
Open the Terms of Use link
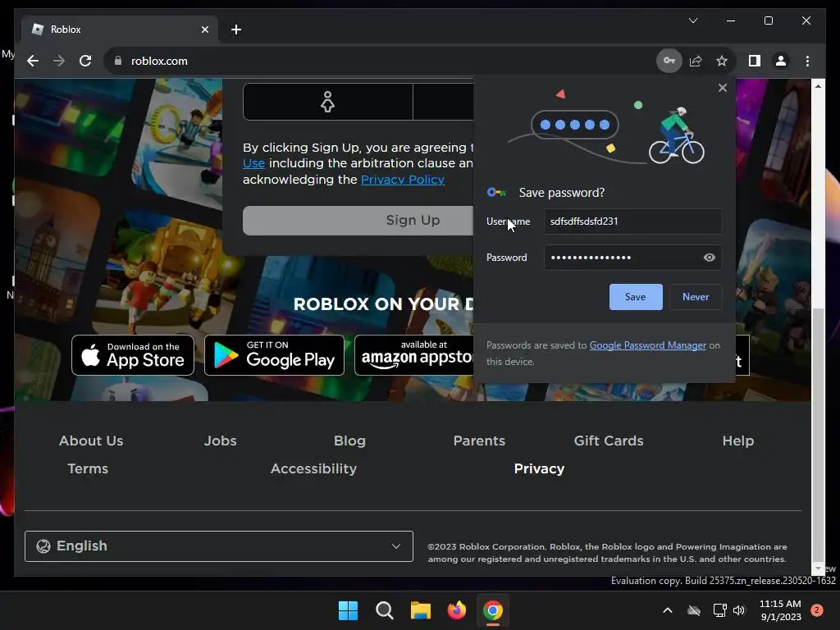click(x=253, y=163)
